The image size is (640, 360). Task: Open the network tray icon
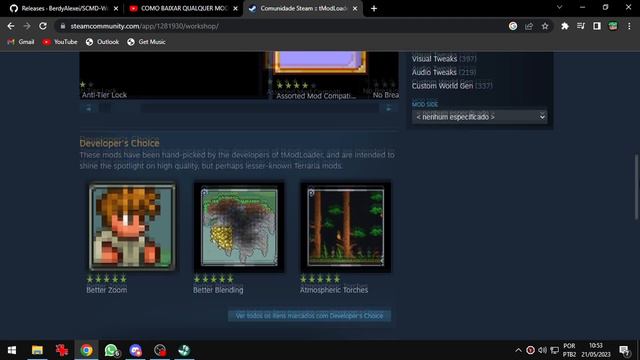point(555,350)
